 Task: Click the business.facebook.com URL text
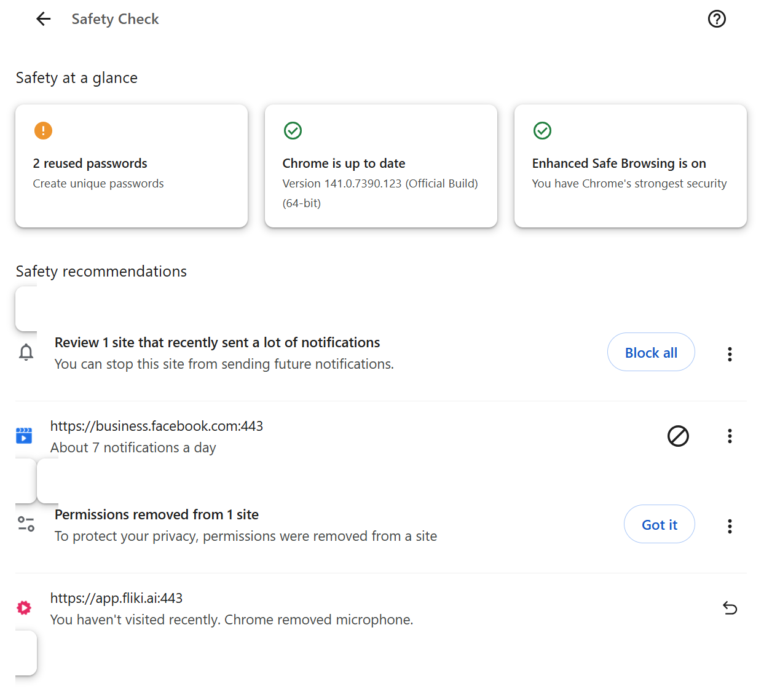157,425
